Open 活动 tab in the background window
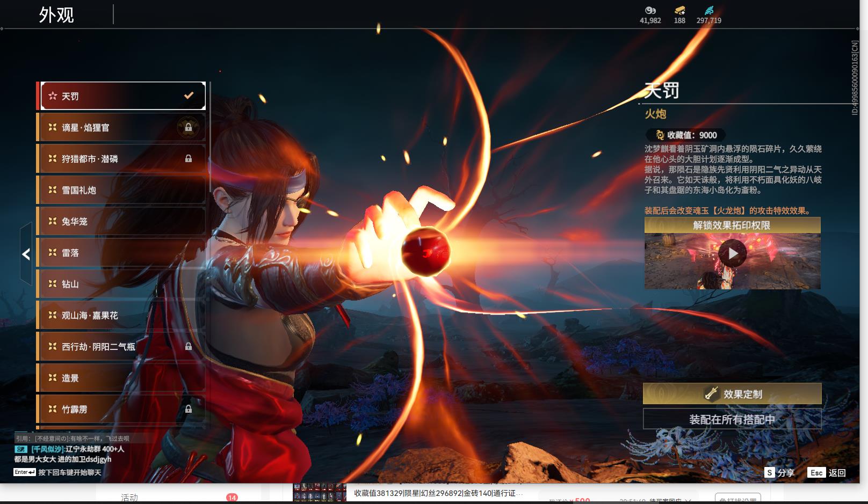Image resolution: width=868 pixels, height=504 pixels. coord(129,498)
